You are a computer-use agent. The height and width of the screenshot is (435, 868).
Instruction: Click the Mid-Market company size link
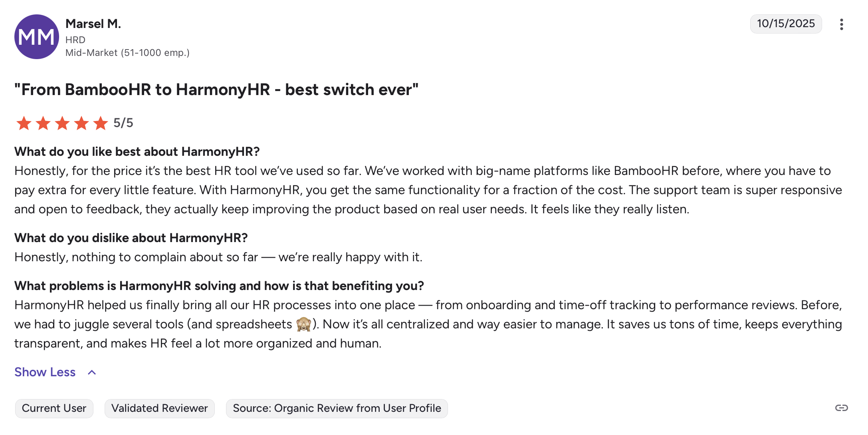(127, 53)
